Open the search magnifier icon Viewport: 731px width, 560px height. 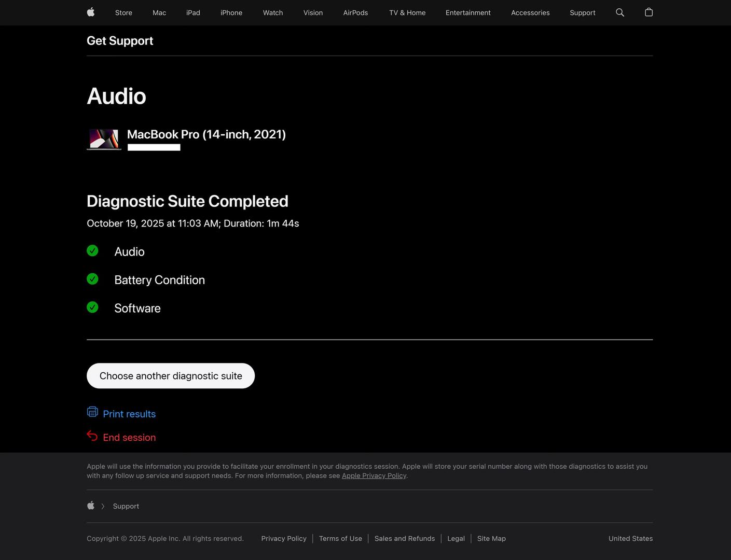619,12
